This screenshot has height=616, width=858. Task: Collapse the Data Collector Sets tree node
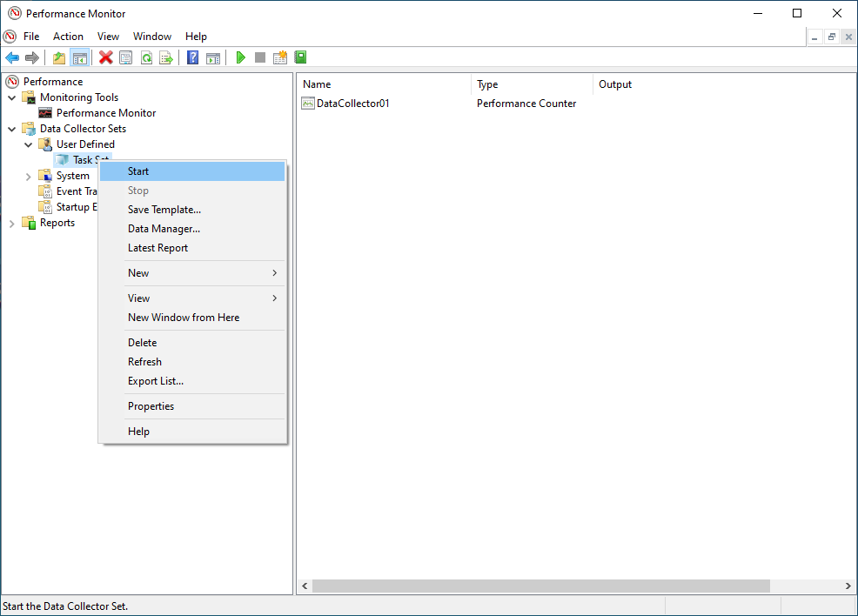point(12,128)
